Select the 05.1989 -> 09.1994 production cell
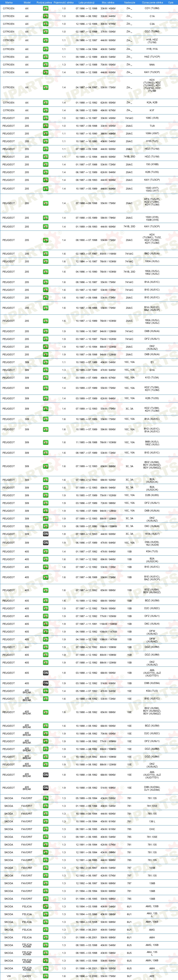Viewport: 178px width, 980px height. [x=86, y=798]
